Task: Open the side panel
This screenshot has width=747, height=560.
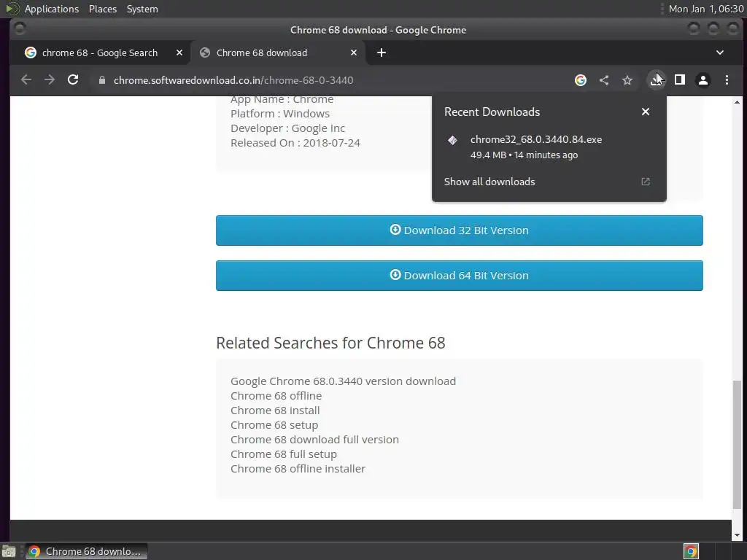Action: pyautogui.click(x=680, y=80)
